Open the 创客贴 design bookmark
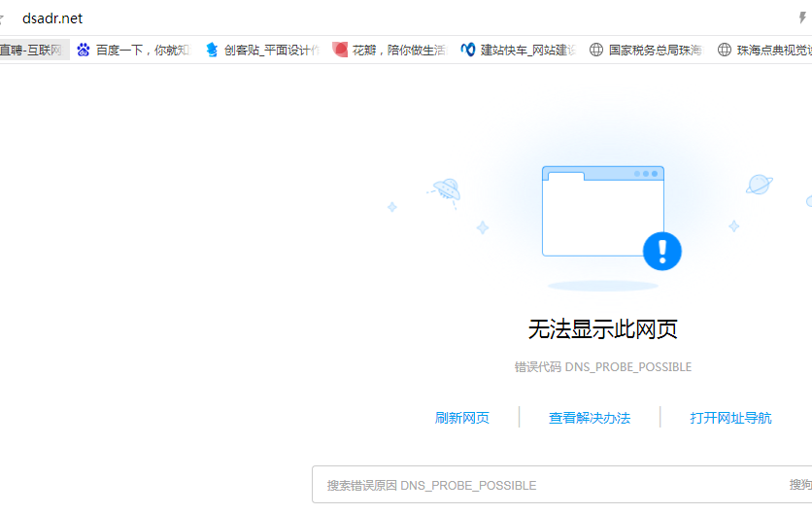Viewport: 812px width, 514px height. pos(262,50)
